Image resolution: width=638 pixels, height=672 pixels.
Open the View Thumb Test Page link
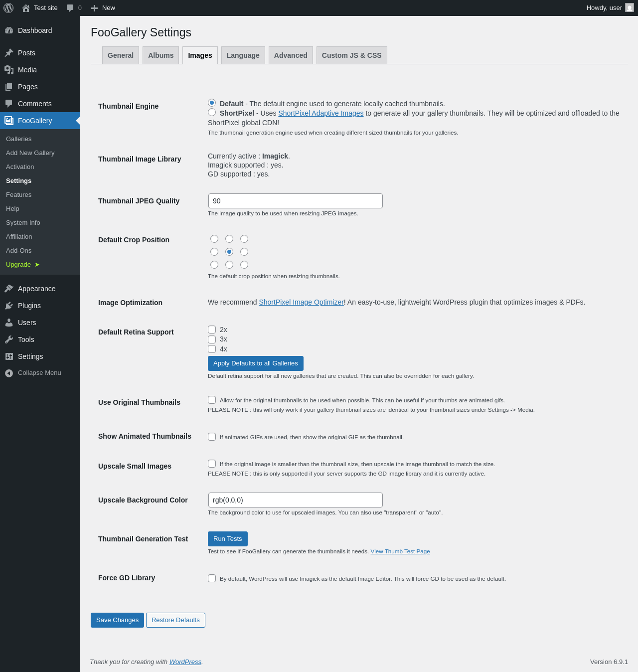pyautogui.click(x=400, y=551)
